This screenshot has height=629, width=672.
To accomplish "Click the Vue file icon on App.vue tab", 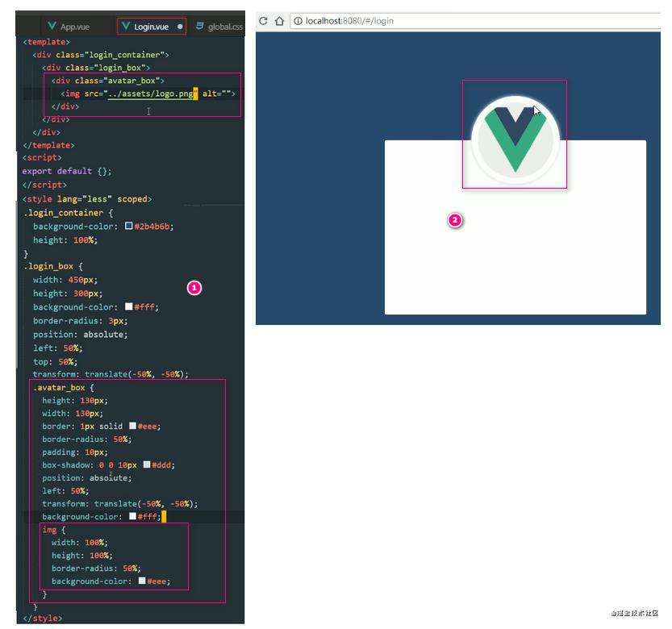I will click(52, 26).
